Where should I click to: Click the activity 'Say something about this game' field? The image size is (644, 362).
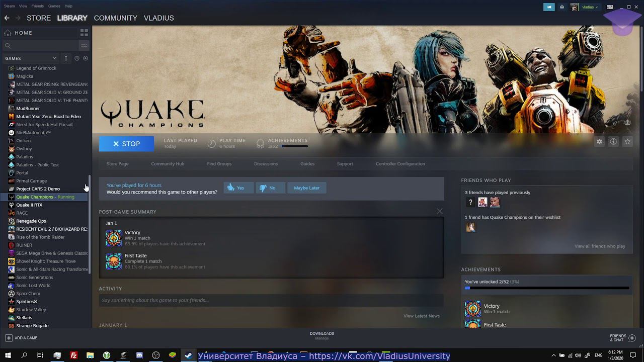(271, 301)
